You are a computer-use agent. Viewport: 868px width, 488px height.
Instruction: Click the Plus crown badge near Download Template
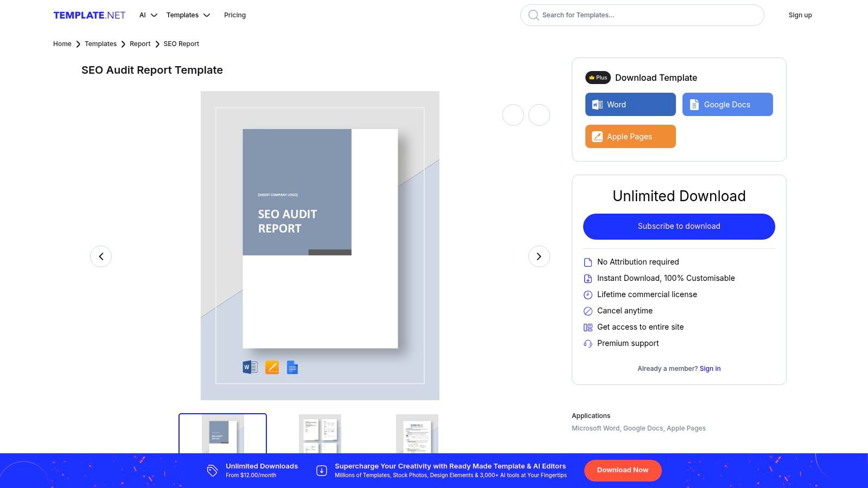pos(597,78)
